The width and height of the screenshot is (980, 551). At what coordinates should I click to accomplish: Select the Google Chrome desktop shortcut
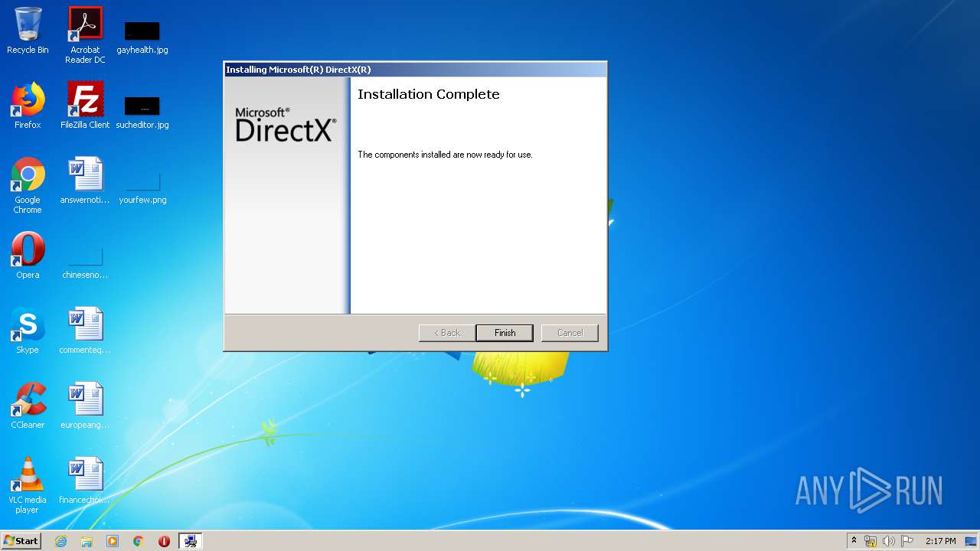tap(28, 185)
